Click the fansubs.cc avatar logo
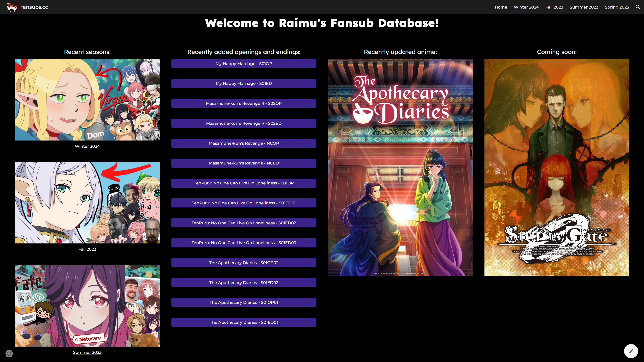This screenshot has height=362, width=644. [x=12, y=7]
